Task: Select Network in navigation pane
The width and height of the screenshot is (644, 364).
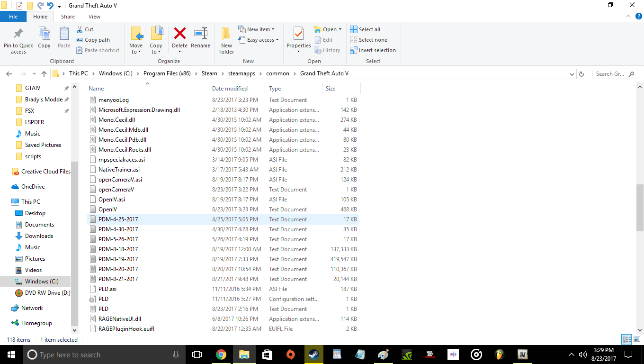Action: click(32, 308)
